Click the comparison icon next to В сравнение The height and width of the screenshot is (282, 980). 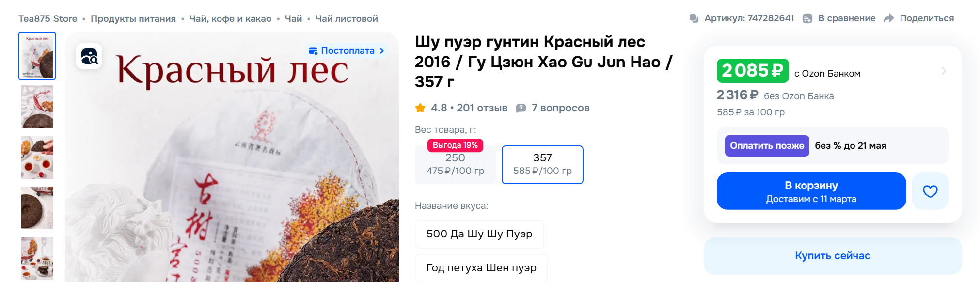[x=807, y=18]
